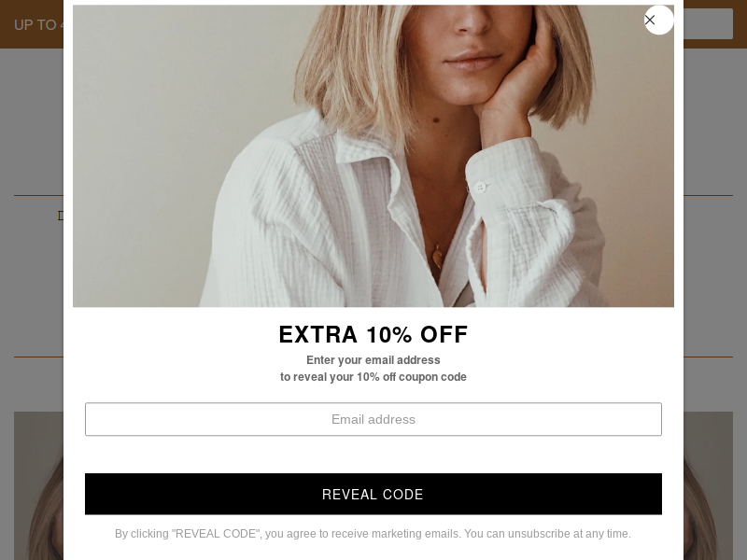747x560 pixels.
Task: Click the "UP TO" sale banner text
Action: [35, 25]
